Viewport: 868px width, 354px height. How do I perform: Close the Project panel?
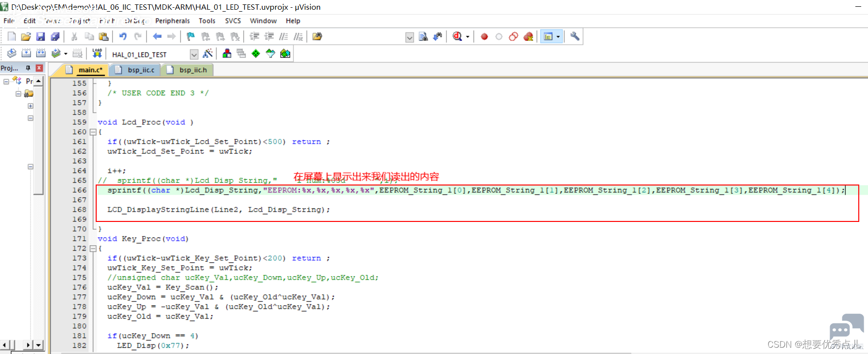[39, 68]
